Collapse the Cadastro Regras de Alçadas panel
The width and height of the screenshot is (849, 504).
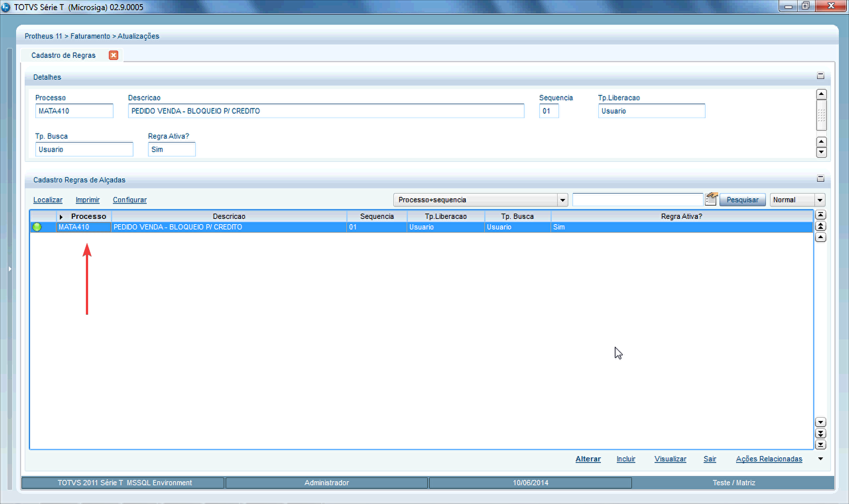click(820, 179)
